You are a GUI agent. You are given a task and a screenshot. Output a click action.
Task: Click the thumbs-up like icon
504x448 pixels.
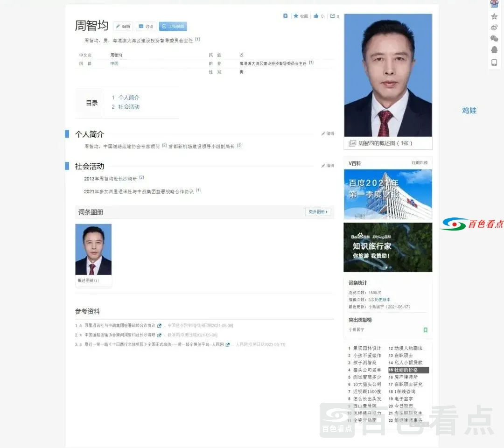pyautogui.click(x=316, y=16)
